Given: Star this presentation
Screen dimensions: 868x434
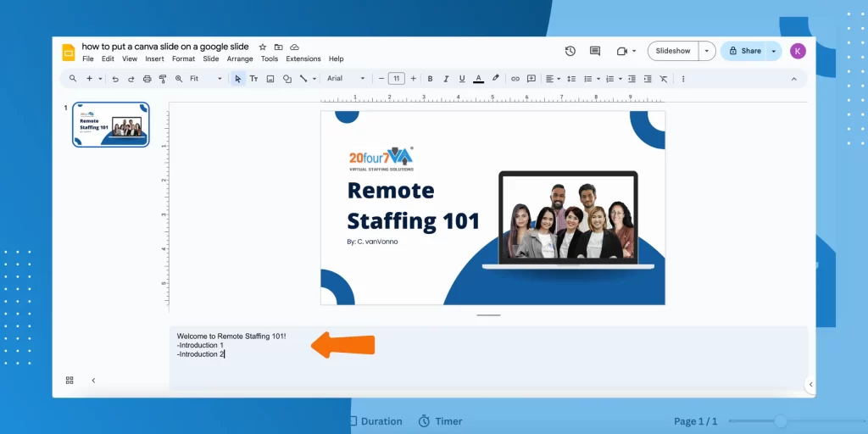Looking at the screenshot, I should click(x=263, y=47).
